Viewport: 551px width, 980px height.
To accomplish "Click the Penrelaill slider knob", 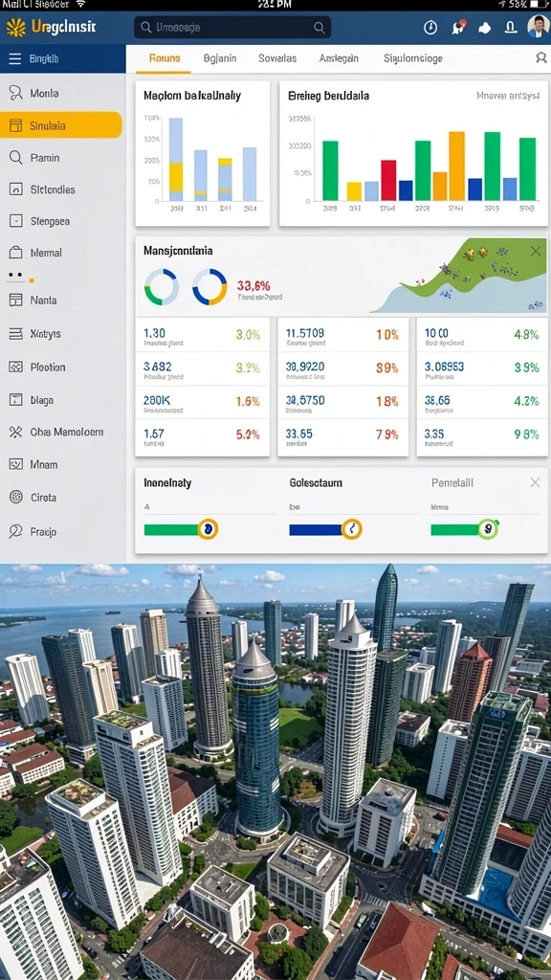I will click(488, 529).
